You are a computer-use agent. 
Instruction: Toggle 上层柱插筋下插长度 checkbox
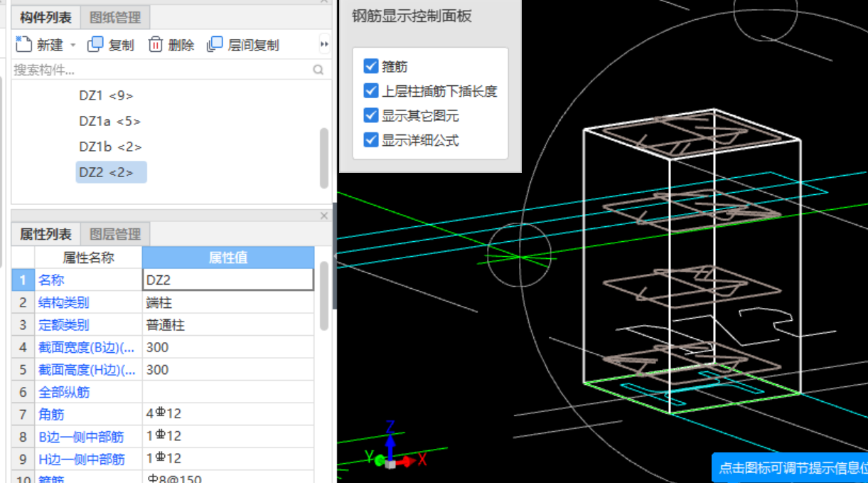(370, 91)
